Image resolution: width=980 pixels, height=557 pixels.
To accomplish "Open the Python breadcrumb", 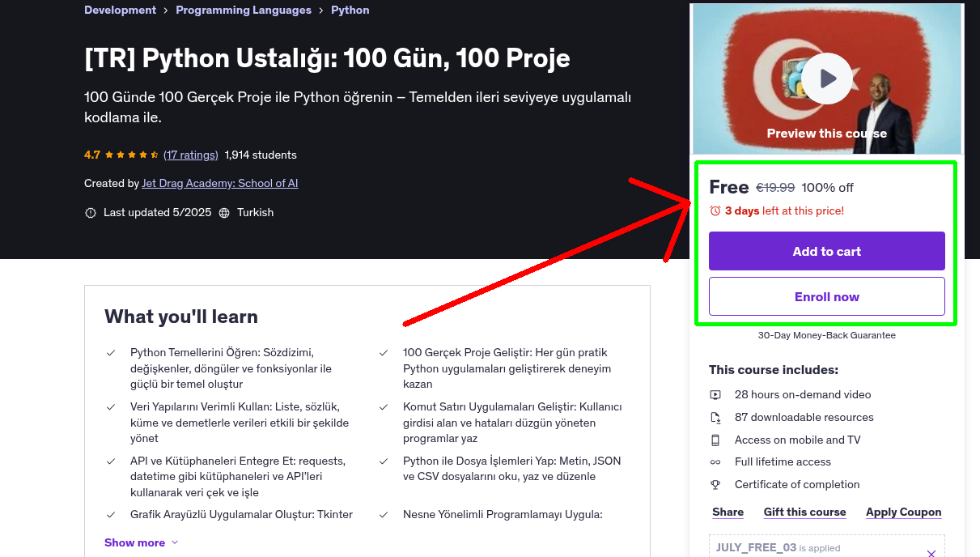I will point(350,11).
